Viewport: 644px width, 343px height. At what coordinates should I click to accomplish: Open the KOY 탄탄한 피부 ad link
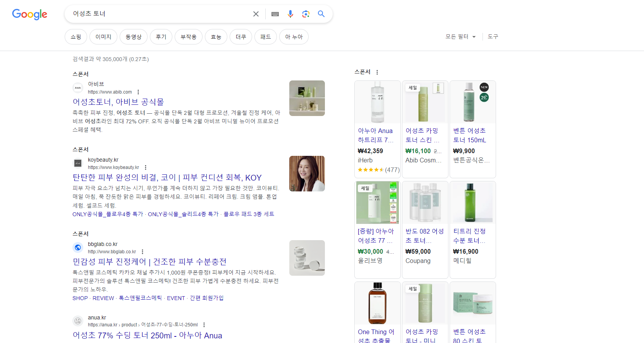(167, 177)
